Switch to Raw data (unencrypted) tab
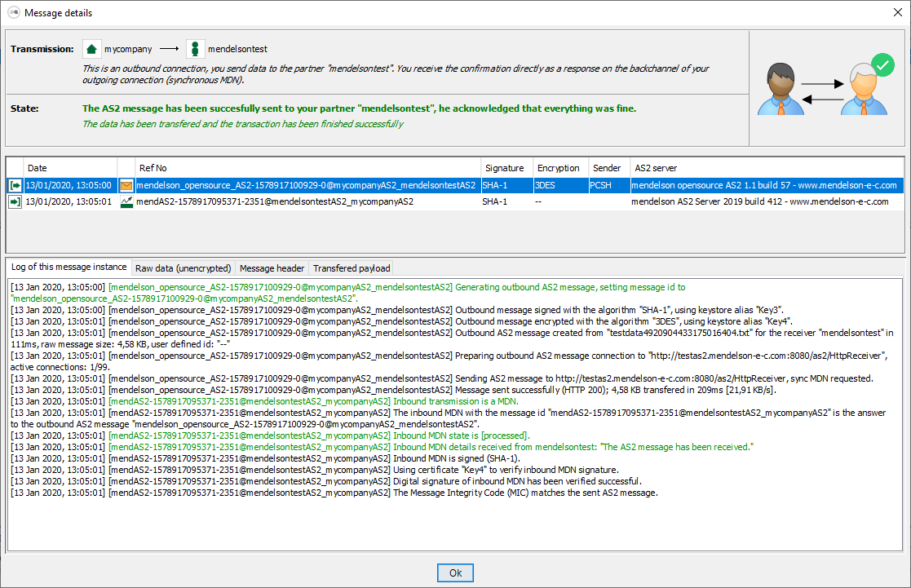The width and height of the screenshot is (911, 588). pyautogui.click(x=183, y=267)
